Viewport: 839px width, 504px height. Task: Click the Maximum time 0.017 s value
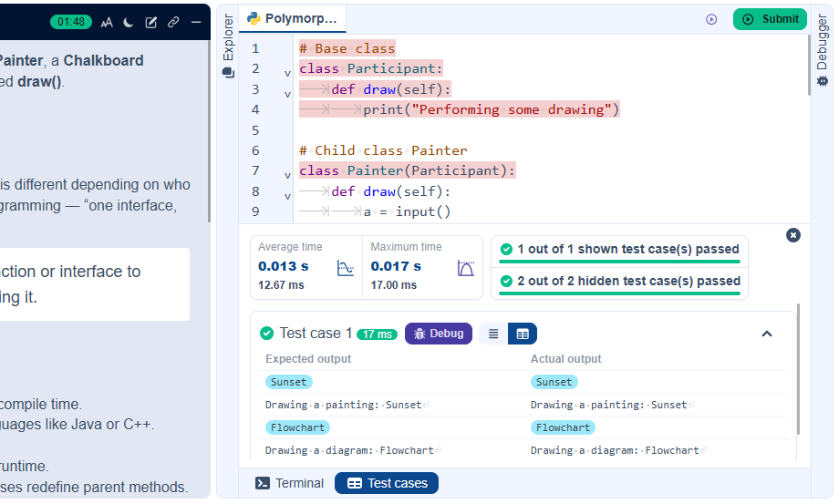click(396, 266)
